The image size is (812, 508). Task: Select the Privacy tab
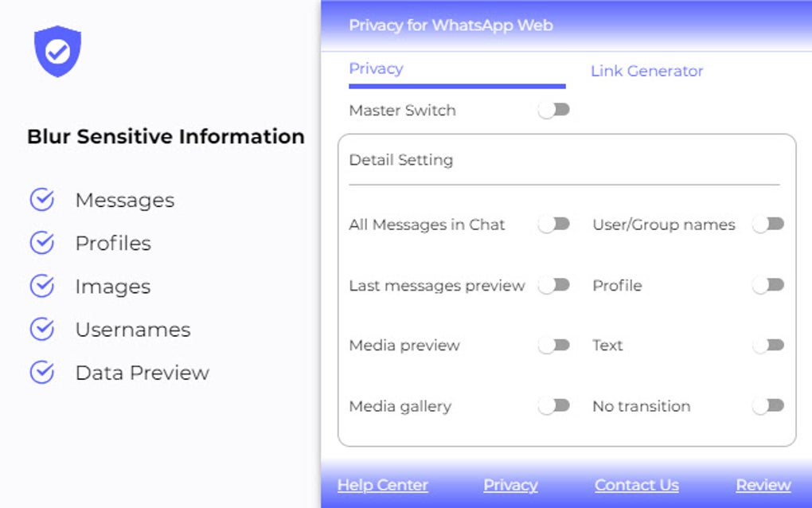[376, 68]
